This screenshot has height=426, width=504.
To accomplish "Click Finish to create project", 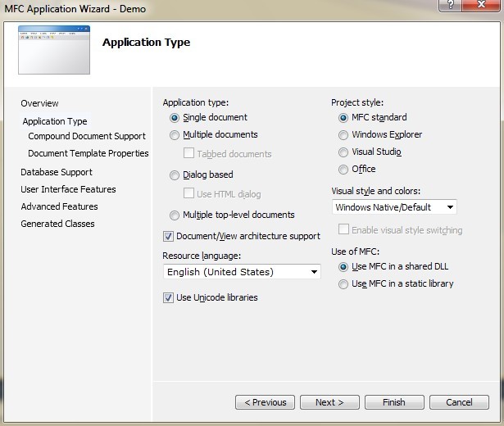I will (394, 402).
